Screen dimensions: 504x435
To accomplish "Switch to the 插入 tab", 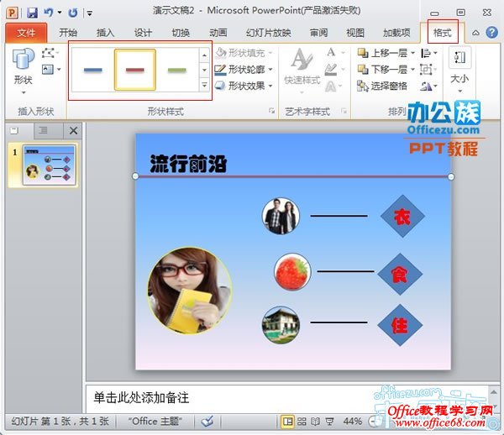I will [x=106, y=33].
